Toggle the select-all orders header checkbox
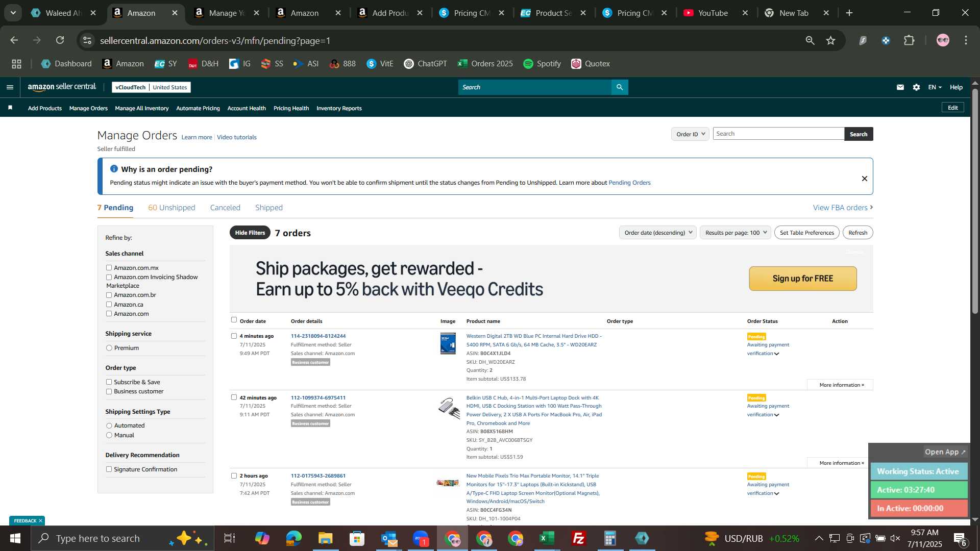This screenshot has width=980, height=551. click(x=234, y=320)
